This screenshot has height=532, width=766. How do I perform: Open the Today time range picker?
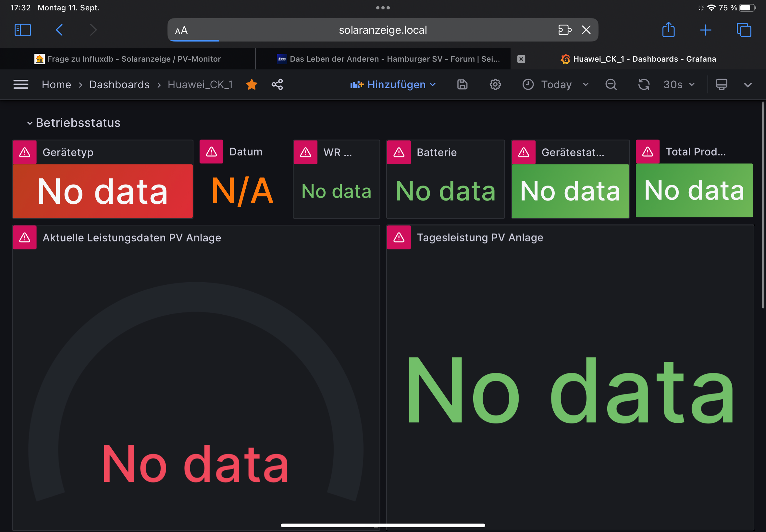[x=556, y=85]
